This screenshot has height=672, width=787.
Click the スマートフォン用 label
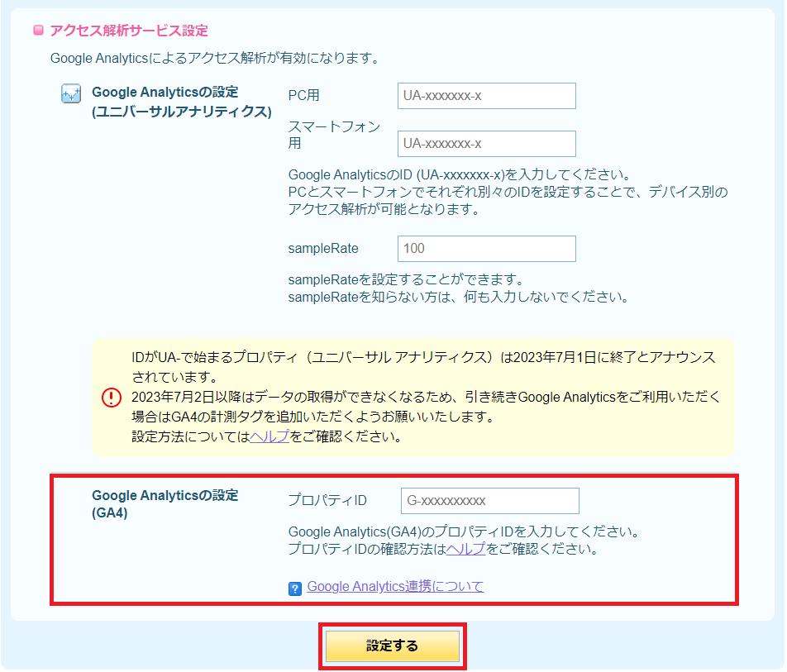pyautogui.click(x=334, y=135)
